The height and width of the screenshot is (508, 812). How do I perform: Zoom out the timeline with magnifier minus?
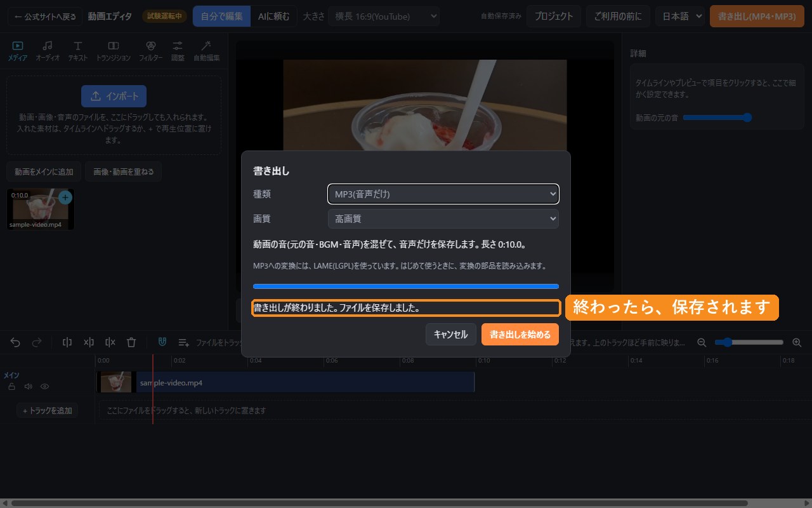pos(702,342)
